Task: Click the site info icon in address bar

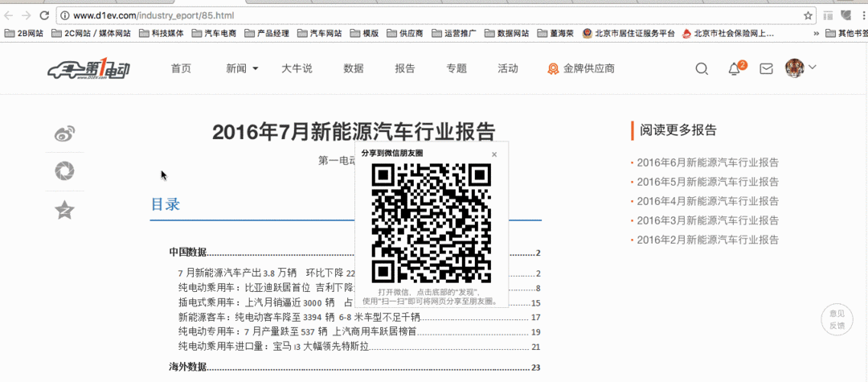Action: click(64, 15)
